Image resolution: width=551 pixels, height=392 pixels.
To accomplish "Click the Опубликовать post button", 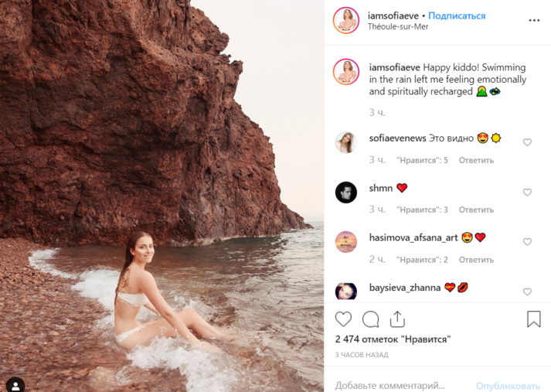I will [x=508, y=386].
